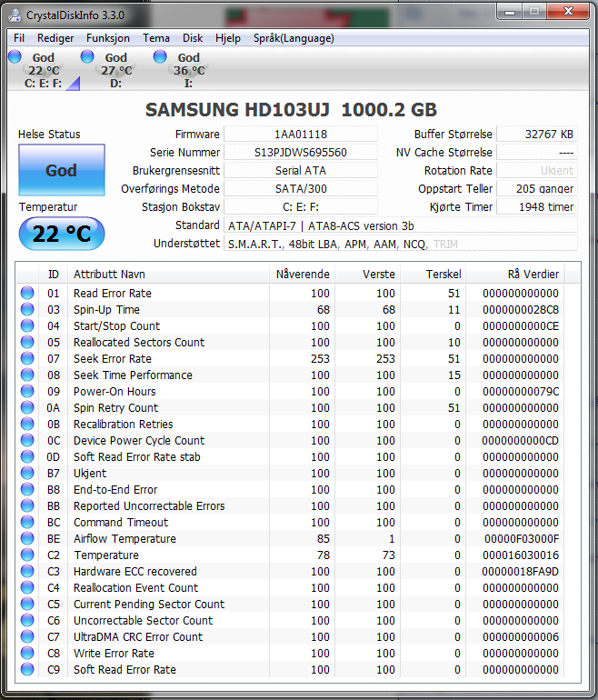Viewport: 598px width, 700px height.
Task: Click status orb for Current Pending Sector Count
Action: [27, 604]
